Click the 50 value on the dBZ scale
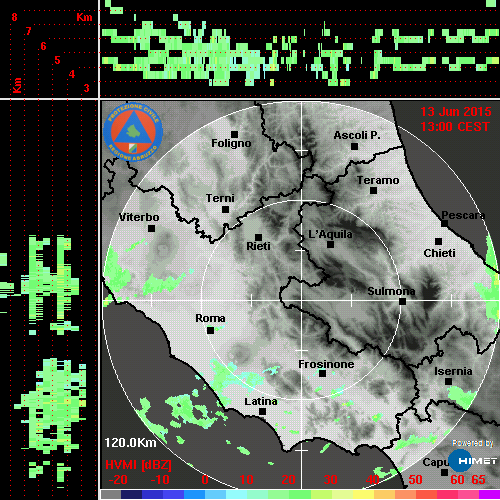 pos(415,480)
